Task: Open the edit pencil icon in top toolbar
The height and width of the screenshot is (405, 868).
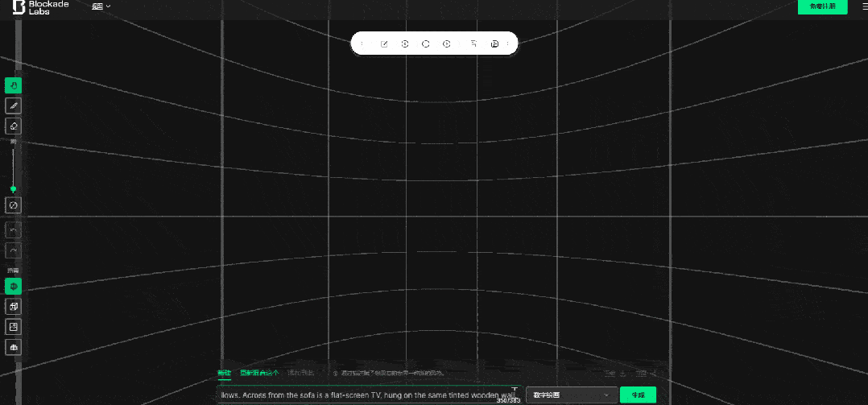Action: (384, 43)
